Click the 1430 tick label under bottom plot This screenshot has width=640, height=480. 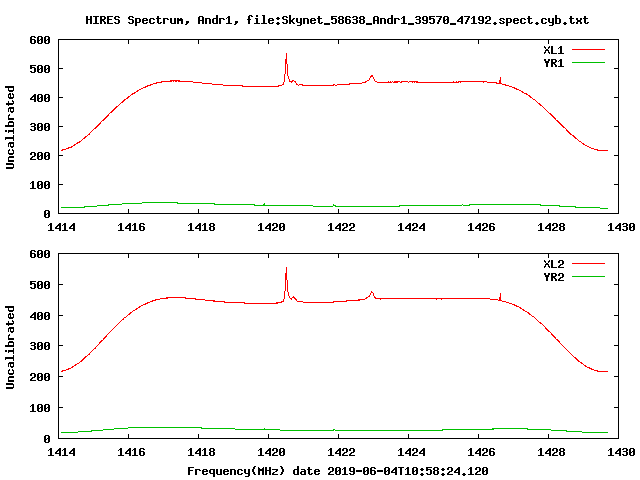pyautogui.click(x=619, y=452)
